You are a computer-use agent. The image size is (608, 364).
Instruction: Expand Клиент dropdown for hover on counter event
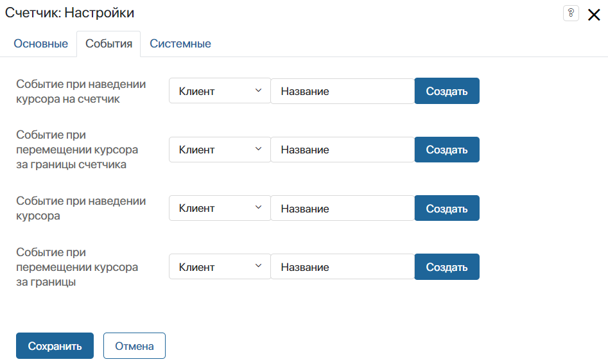pos(220,91)
